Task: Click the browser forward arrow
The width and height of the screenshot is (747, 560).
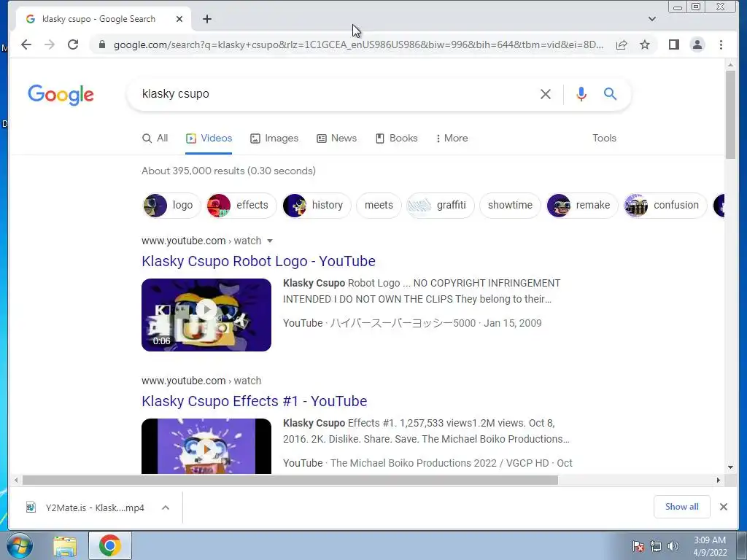Action: (50, 44)
